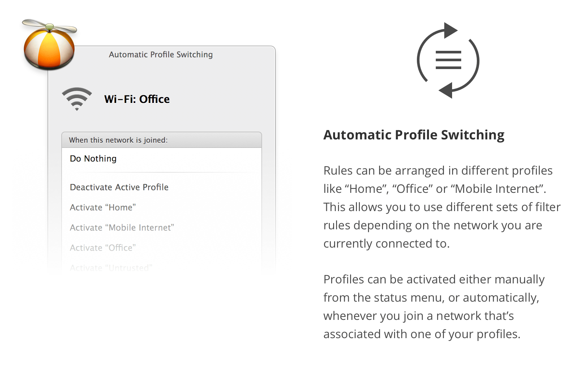
Task: Activate the "Home" profile
Action: tap(103, 207)
